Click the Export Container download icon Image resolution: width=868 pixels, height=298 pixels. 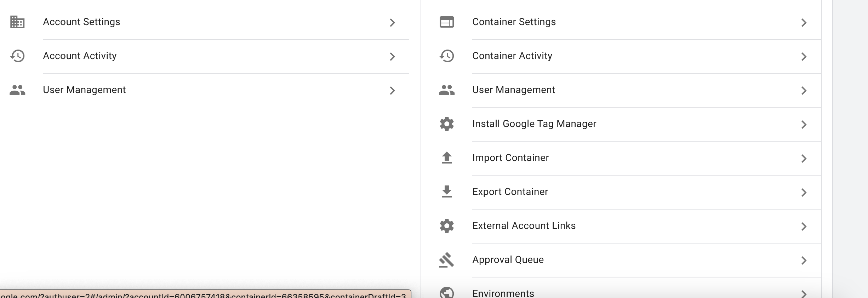(447, 191)
